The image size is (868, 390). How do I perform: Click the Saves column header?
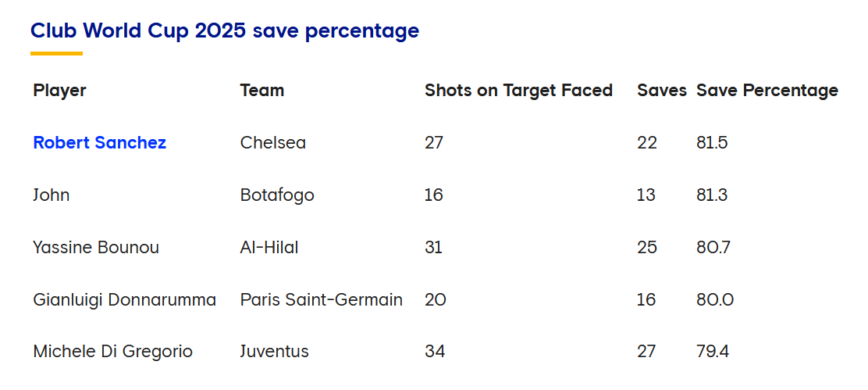pyautogui.click(x=662, y=91)
